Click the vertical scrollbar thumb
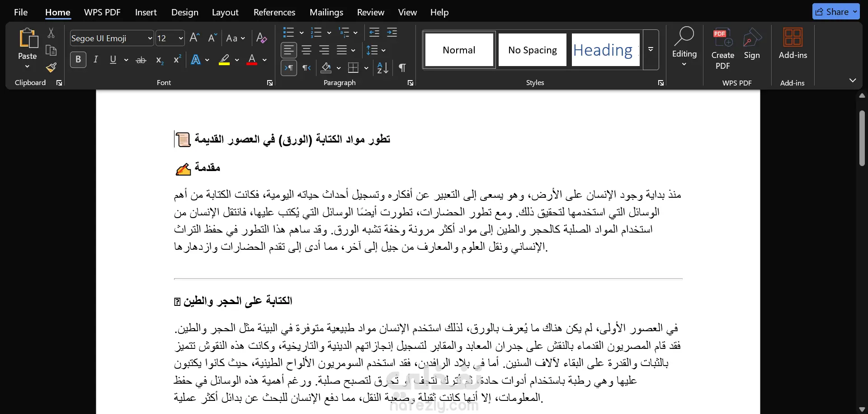Viewport: 868px width, 414px height. click(862, 138)
